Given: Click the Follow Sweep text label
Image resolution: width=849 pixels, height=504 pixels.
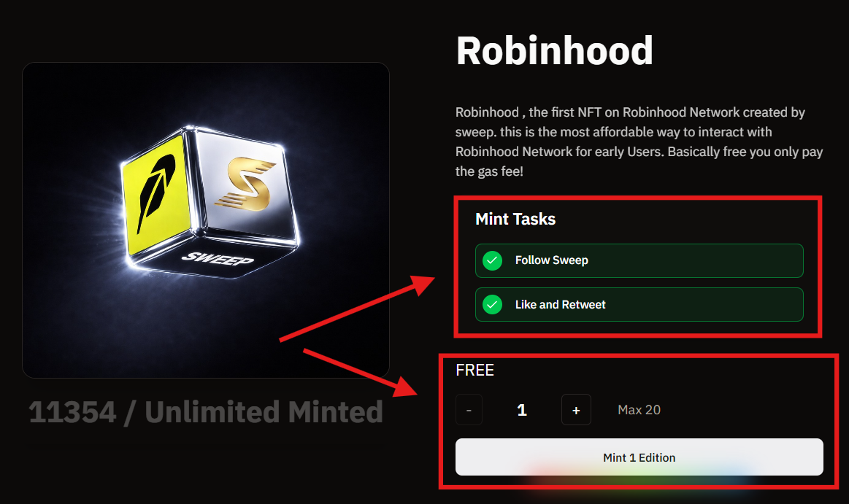Looking at the screenshot, I should point(552,260).
